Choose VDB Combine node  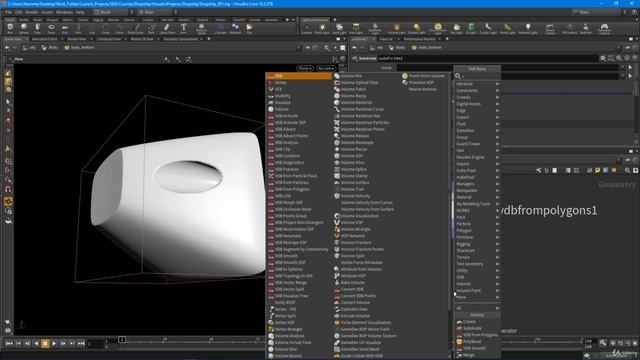(x=287, y=156)
